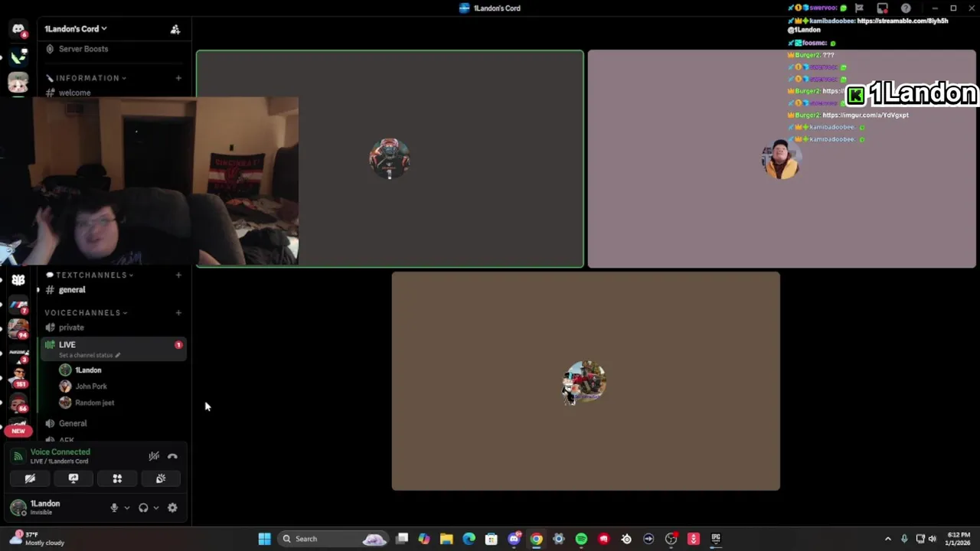Open the clock showing 6:12 PM

coord(958,539)
